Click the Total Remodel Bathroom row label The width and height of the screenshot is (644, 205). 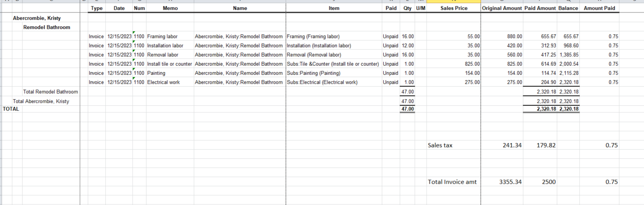[x=51, y=92]
